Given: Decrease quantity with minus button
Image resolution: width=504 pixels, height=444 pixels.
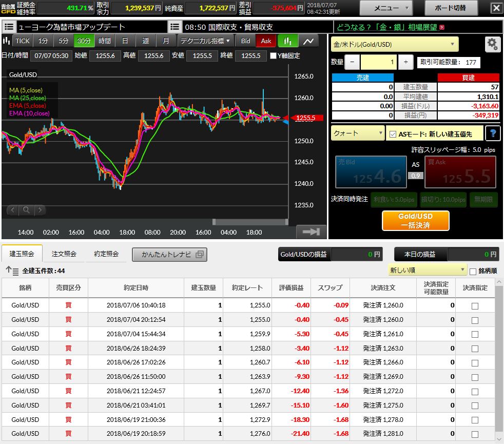Looking at the screenshot, I should click(352, 62).
